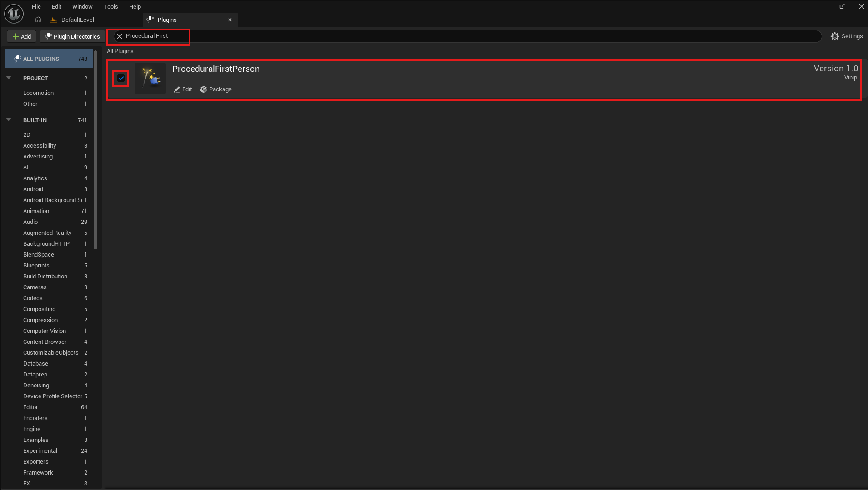This screenshot has height=490, width=868.
Task: Click the Package box icon
Action: (204, 89)
